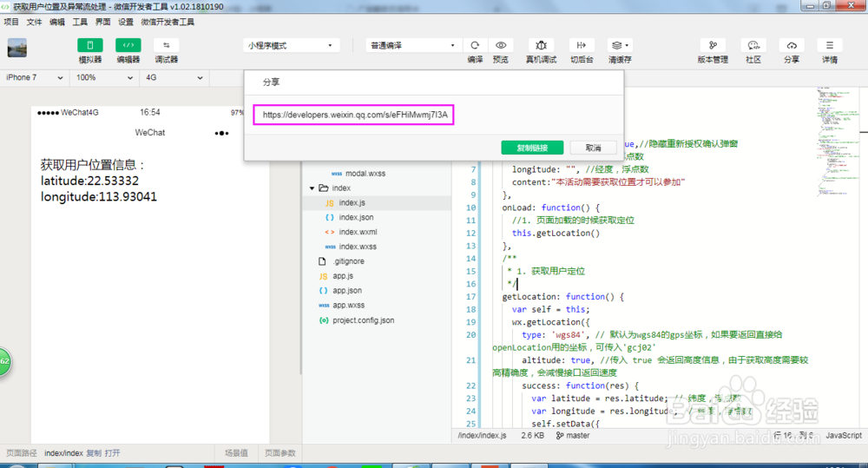Open the compile mode dropdown
Screen dimensions: 868x468
412,45
